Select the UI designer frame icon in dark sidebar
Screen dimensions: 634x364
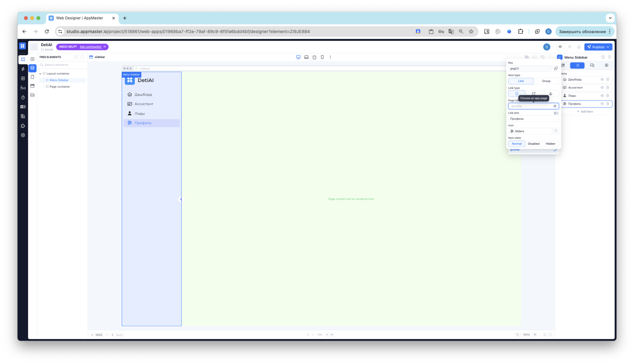pos(23,59)
